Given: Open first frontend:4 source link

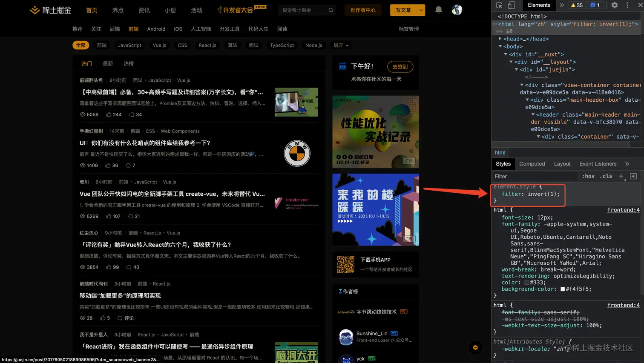Looking at the screenshot, I should [x=623, y=210].
